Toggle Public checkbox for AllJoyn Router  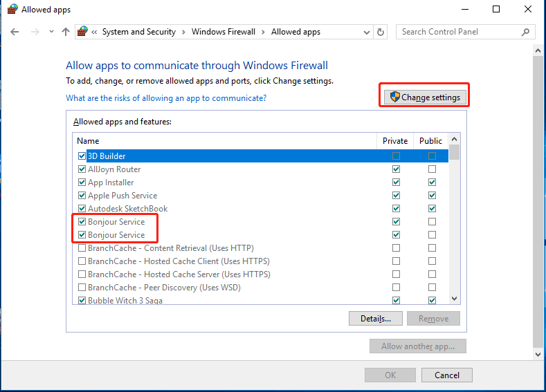432,169
